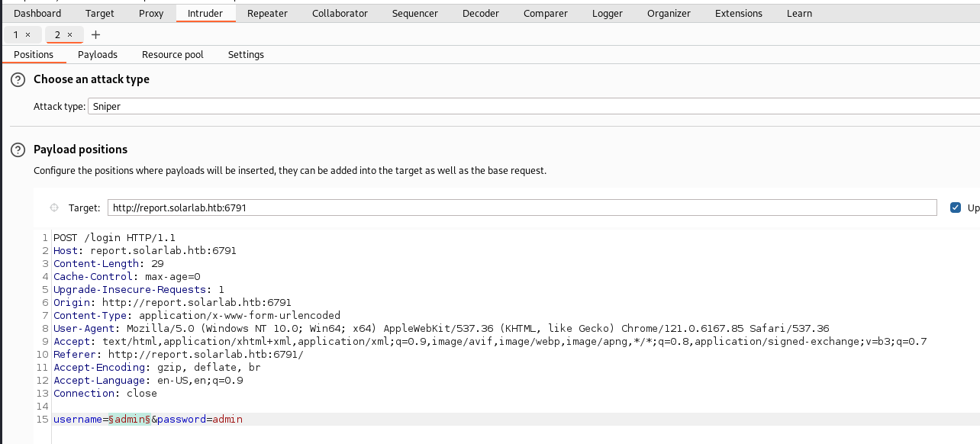Open the Resource pool sub-tab
The width and height of the screenshot is (980, 444).
coord(172,55)
